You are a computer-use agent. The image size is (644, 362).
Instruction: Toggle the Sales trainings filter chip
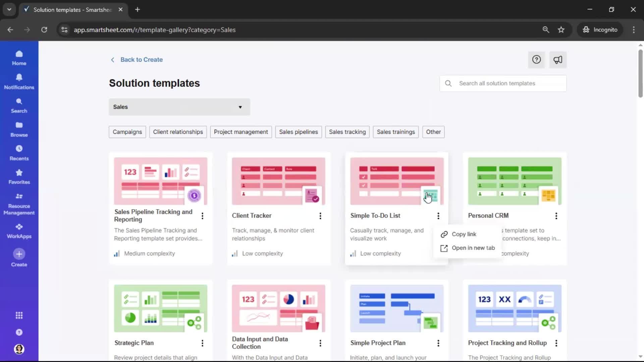click(395, 132)
